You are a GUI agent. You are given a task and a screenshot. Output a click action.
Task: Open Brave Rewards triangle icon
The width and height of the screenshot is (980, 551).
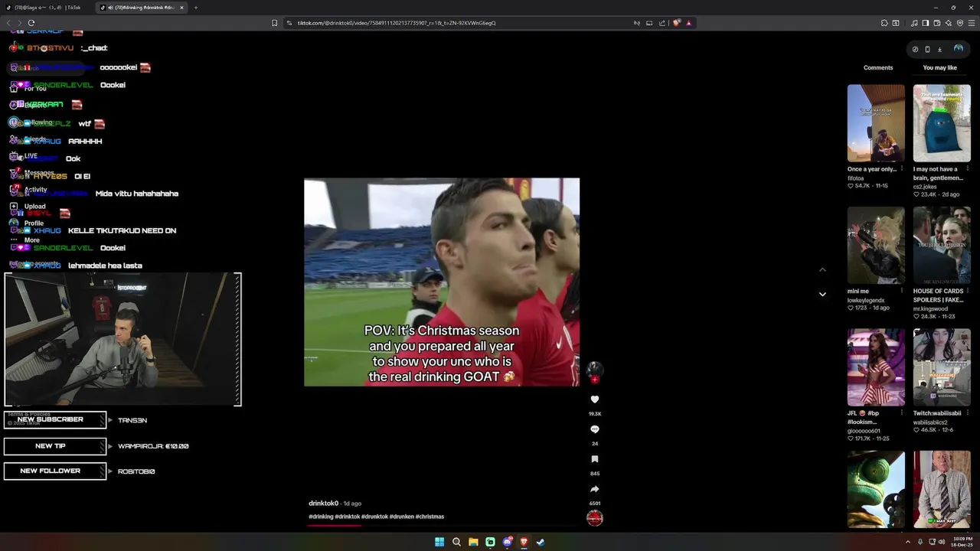tap(689, 23)
